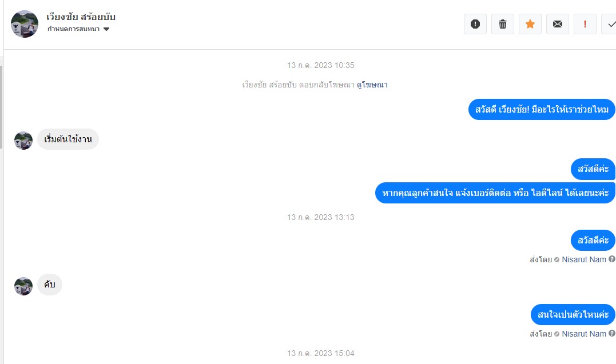Viewport: 616px width, 364px height.
Task: Open เวียงชัย สร้อยบับ profile name in header
Action: tap(81, 17)
